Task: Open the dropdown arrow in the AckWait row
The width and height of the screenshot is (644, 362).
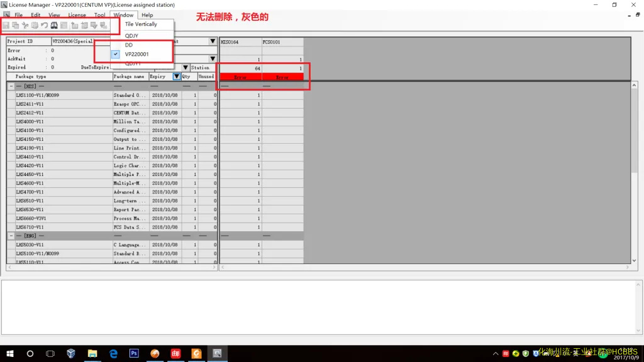Action: [213, 58]
